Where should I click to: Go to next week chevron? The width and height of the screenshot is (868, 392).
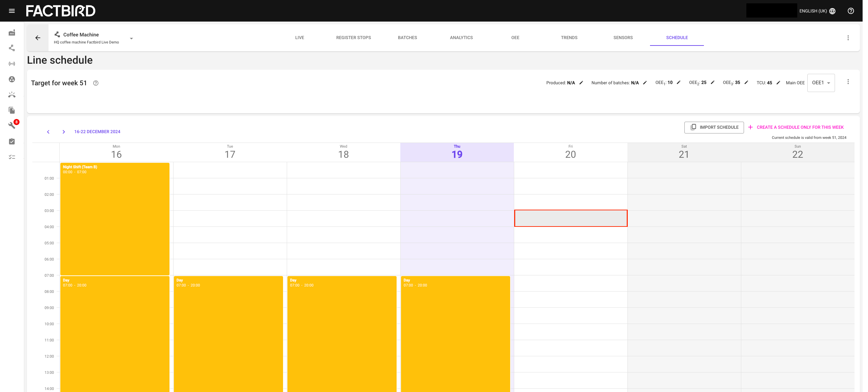coord(64,132)
